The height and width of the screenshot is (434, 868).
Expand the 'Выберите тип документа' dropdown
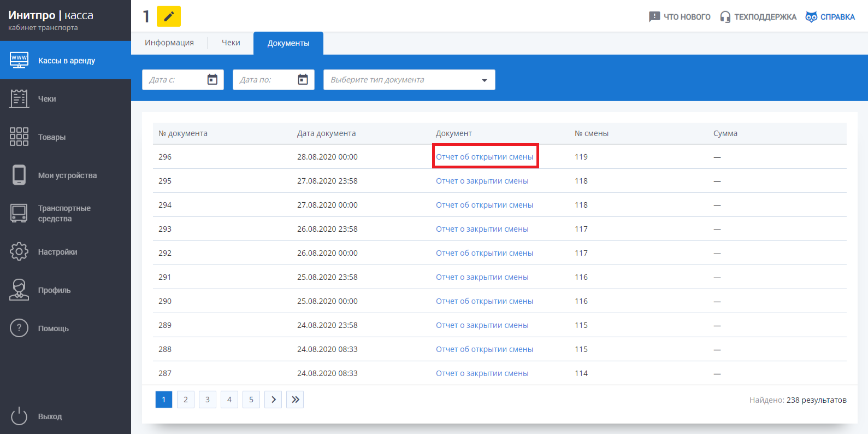tap(409, 80)
